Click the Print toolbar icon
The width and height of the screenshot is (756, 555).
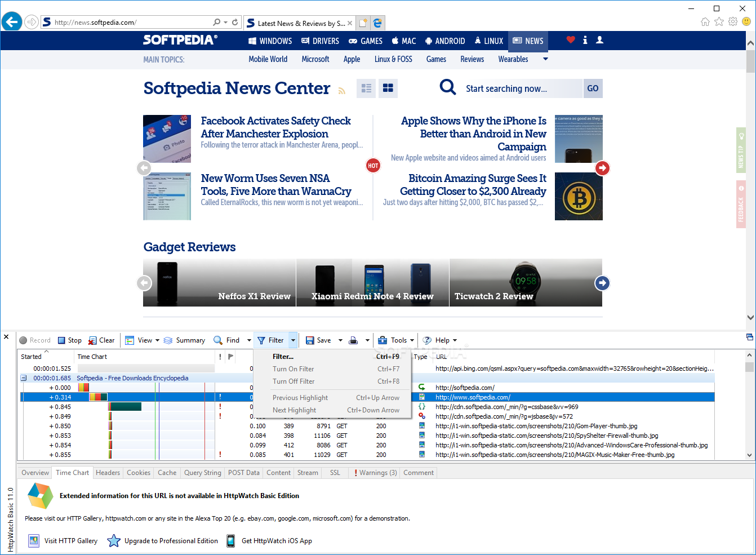pos(353,340)
